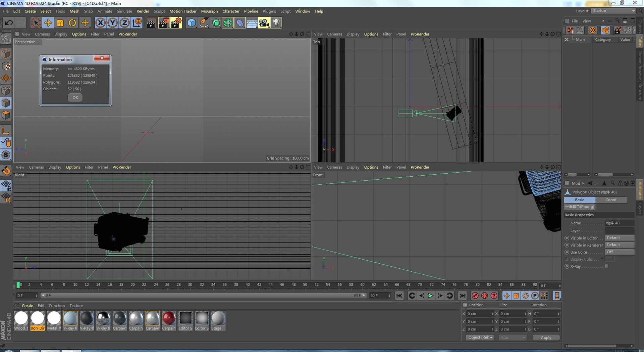This screenshot has width=644, height=352.
Task: Add an Array modeling object
Action: point(228,23)
